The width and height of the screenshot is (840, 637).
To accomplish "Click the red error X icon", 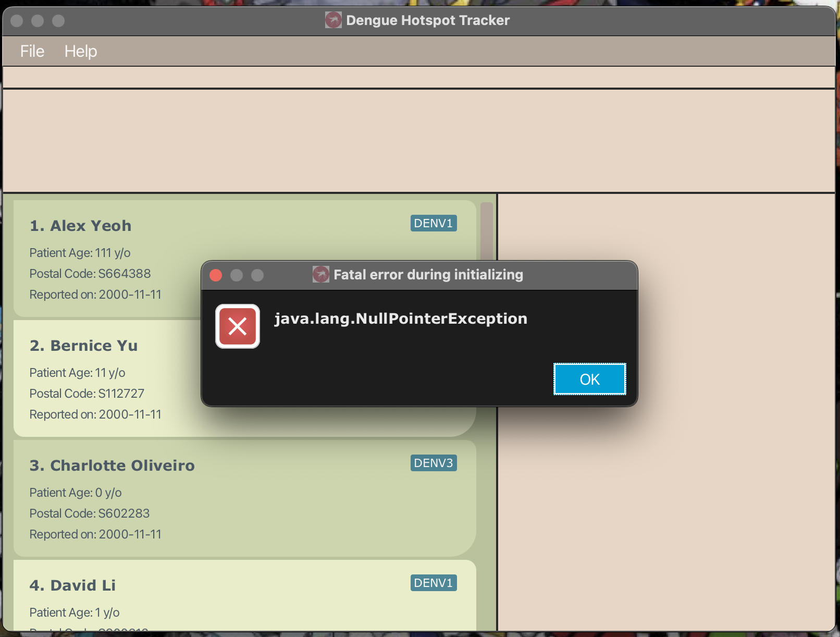I will point(238,326).
